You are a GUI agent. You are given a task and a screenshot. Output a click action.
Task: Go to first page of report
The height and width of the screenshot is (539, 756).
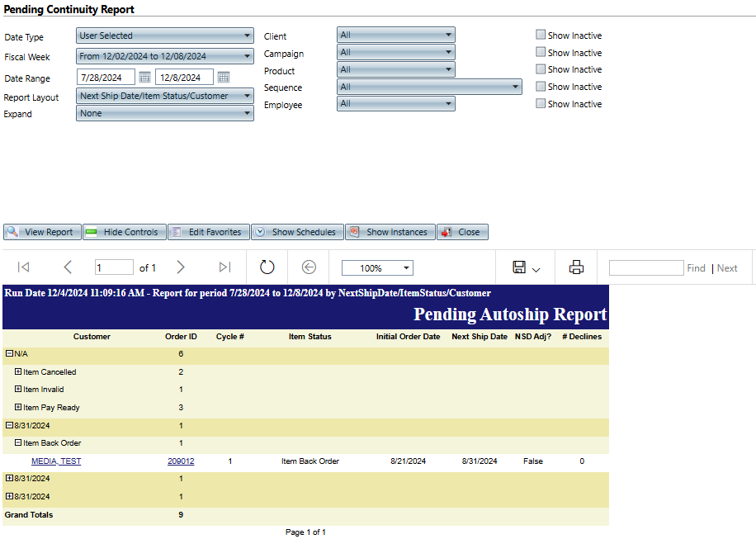[23, 267]
